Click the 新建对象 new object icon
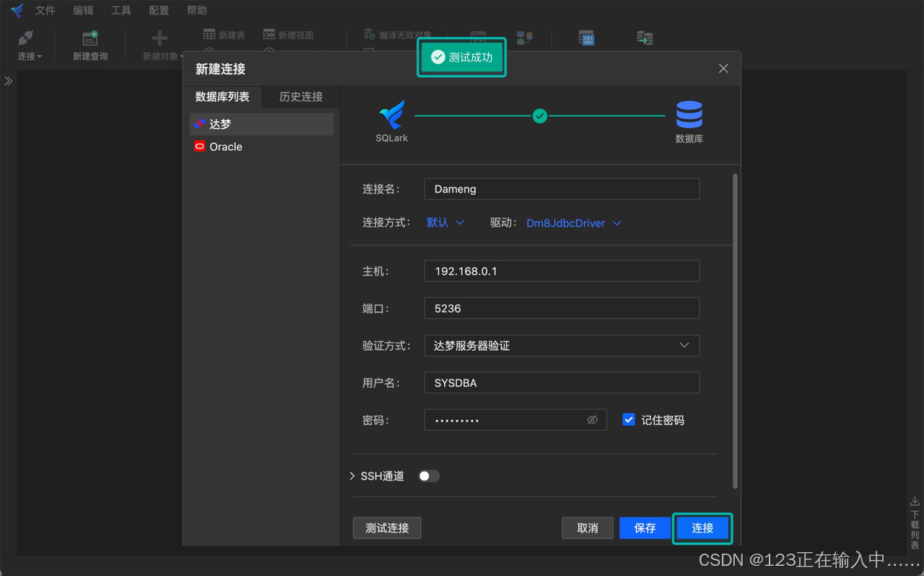The image size is (924, 576). (x=160, y=45)
